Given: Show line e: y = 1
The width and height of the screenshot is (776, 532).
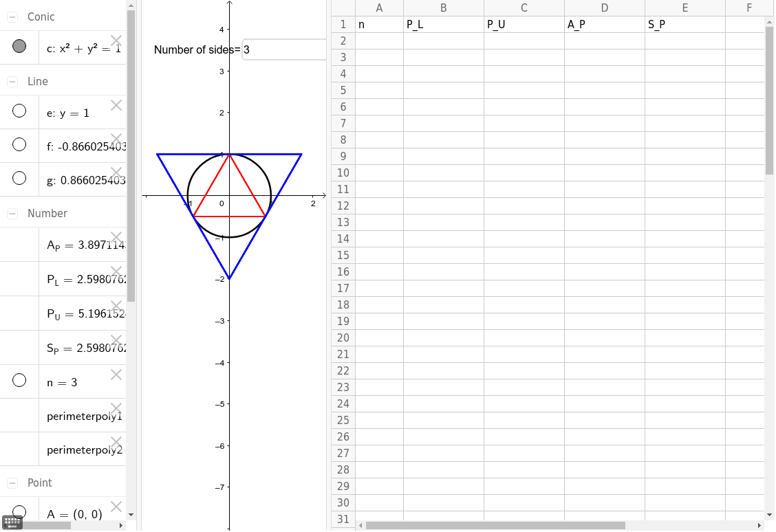Looking at the screenshot, I should point(19,111).
